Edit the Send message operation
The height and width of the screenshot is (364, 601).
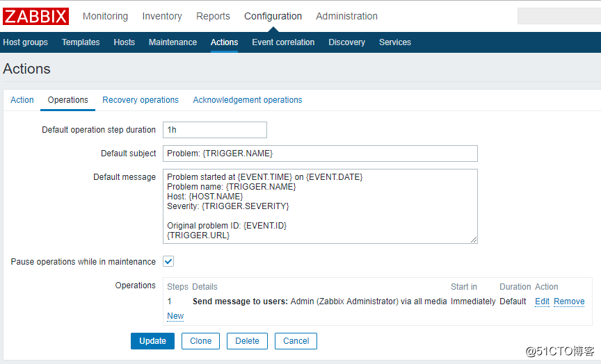543,301
